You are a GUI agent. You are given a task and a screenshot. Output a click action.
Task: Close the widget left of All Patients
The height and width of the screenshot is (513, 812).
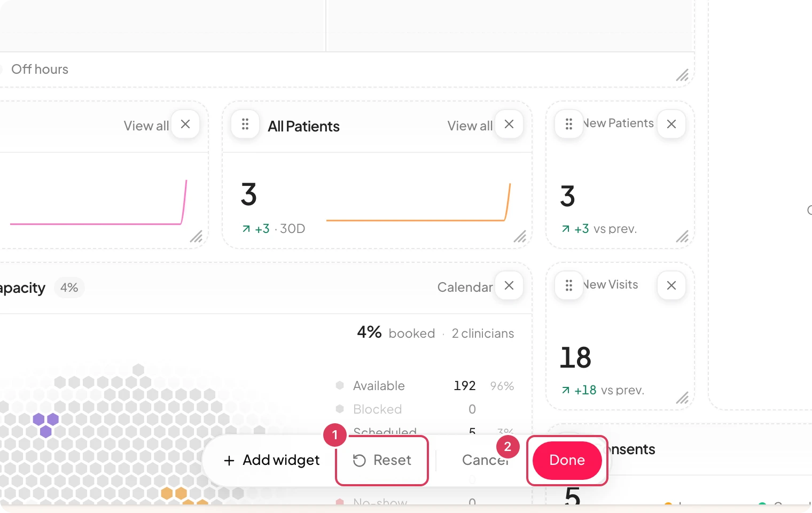pos(185,125)
